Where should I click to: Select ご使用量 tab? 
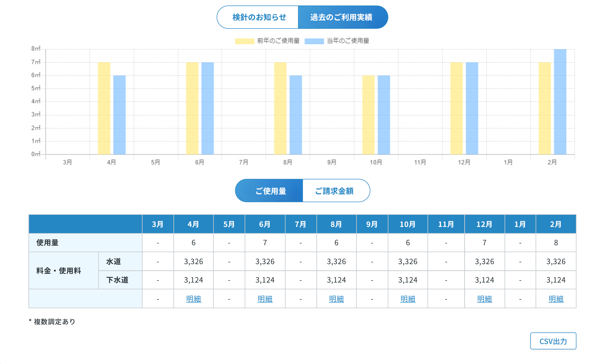(x=269, y=191)
